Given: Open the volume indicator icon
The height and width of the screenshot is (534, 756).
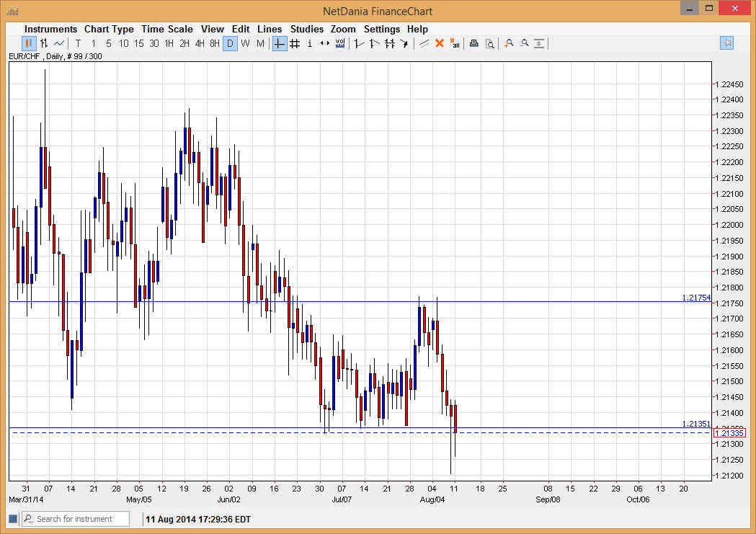Looking at the screenshot, I should click(x=339, y=43).
